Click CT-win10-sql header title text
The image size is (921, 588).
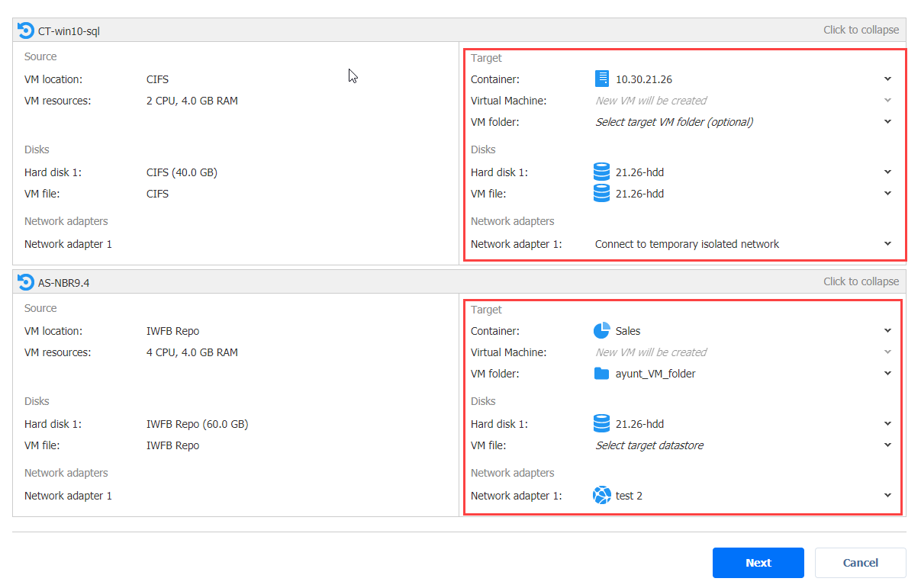pyautogui.click(x=69, y=31)
